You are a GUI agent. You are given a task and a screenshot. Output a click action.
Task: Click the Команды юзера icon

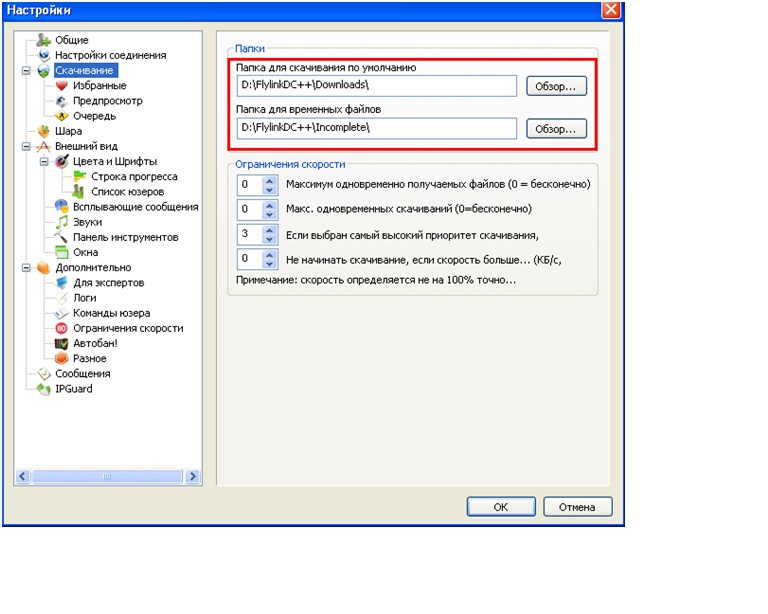(x=62, y=313)
